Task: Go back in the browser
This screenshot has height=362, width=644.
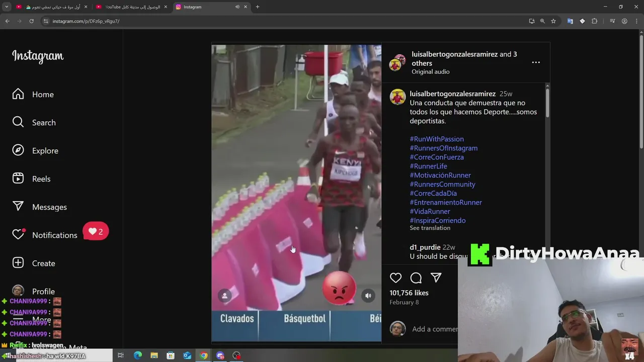Action: click(x=7, y=21)
